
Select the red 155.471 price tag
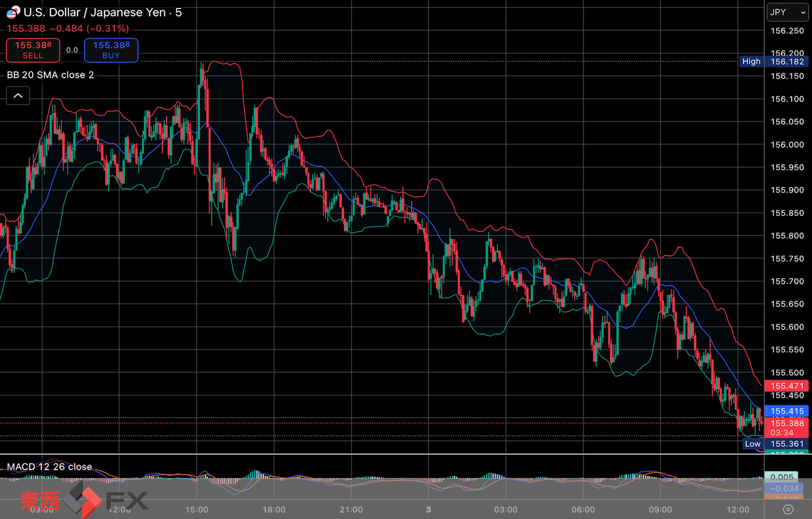(786, 386)
